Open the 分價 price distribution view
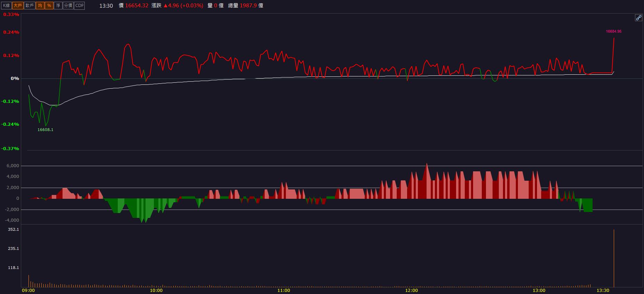This screenshot has width=644, height=294. click(68, 6)
